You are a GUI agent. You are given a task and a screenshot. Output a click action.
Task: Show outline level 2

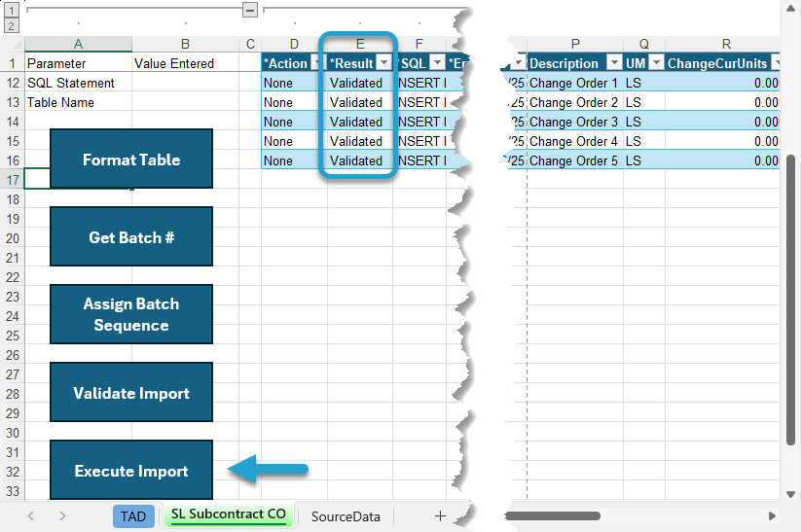point(12,25)
